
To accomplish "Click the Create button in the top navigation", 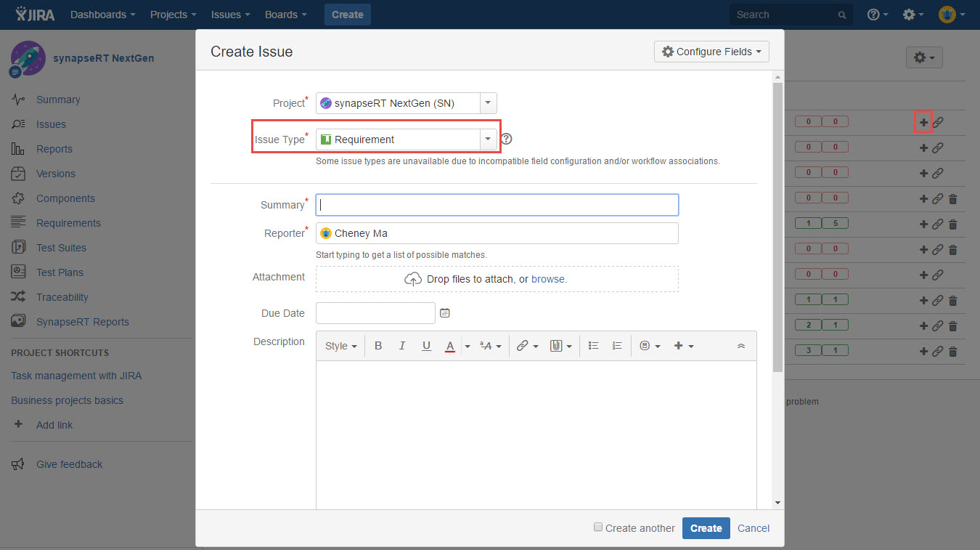I will click(x=348, y=15).
